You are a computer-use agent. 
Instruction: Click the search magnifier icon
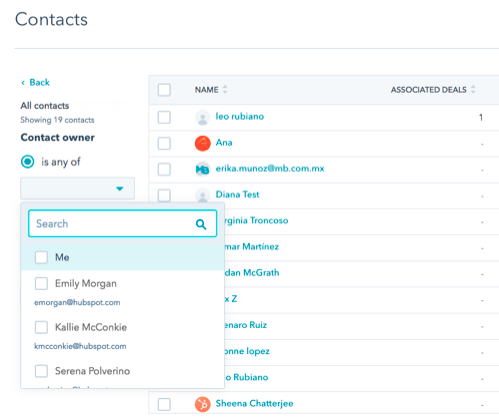(x=201, y=224)
